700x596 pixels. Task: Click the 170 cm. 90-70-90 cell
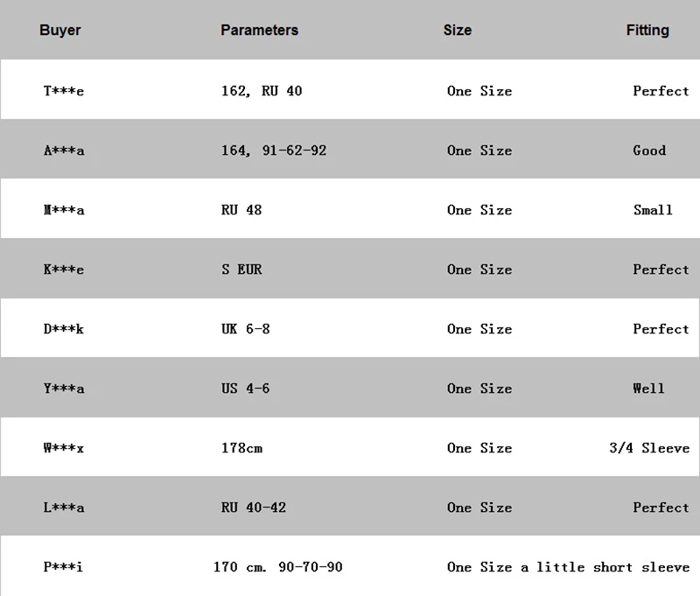click(277, 567)
